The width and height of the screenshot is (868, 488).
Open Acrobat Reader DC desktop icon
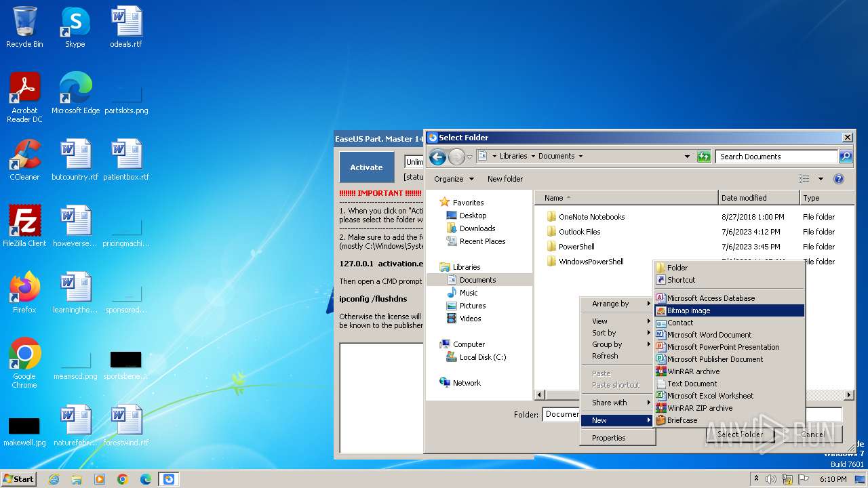[x=24, y=98]
